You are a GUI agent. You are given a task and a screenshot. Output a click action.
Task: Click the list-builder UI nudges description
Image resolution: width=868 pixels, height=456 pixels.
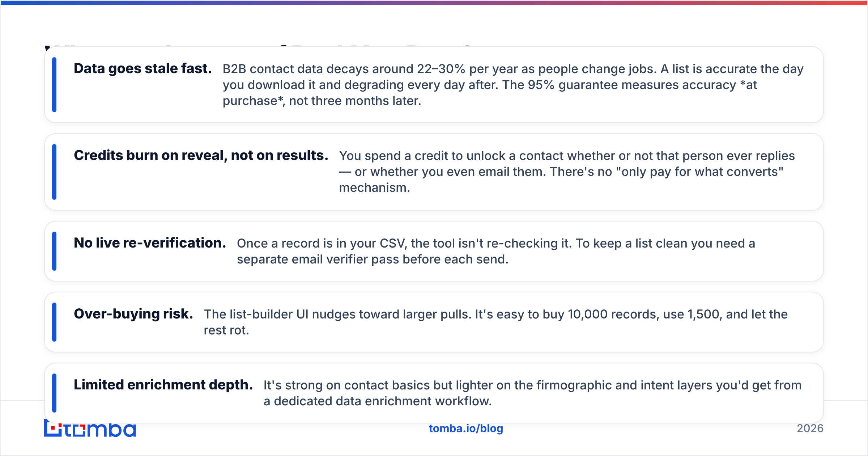point(495,322)
